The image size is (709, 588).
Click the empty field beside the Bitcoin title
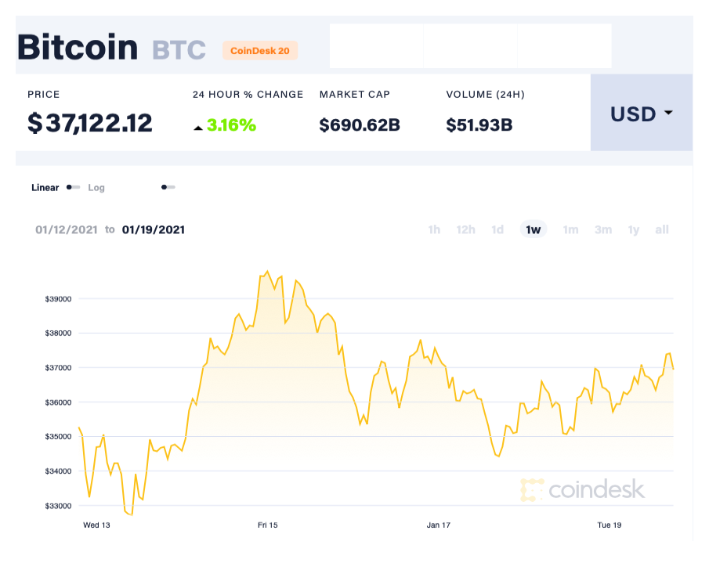pyautogui.click(x=470, y=45)
